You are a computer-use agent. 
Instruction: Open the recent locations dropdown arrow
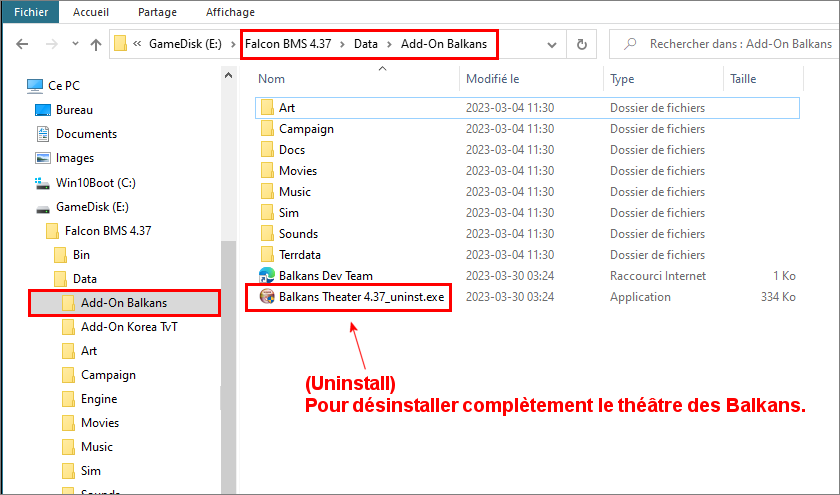click(75, 45)
